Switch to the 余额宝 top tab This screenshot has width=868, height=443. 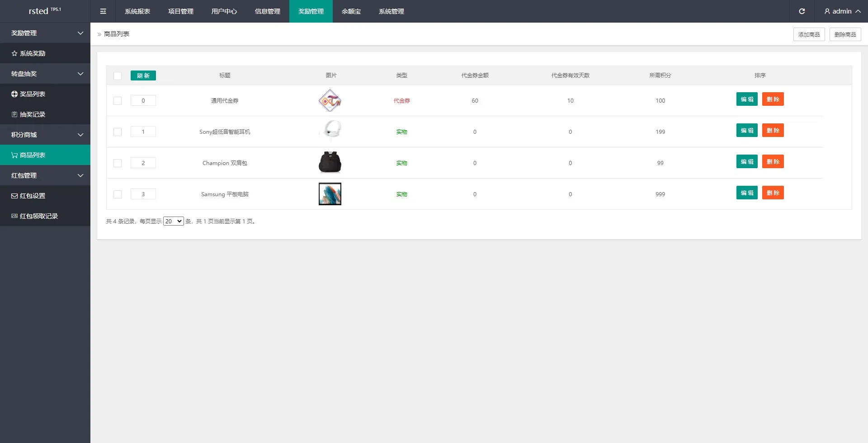(351, 11)
